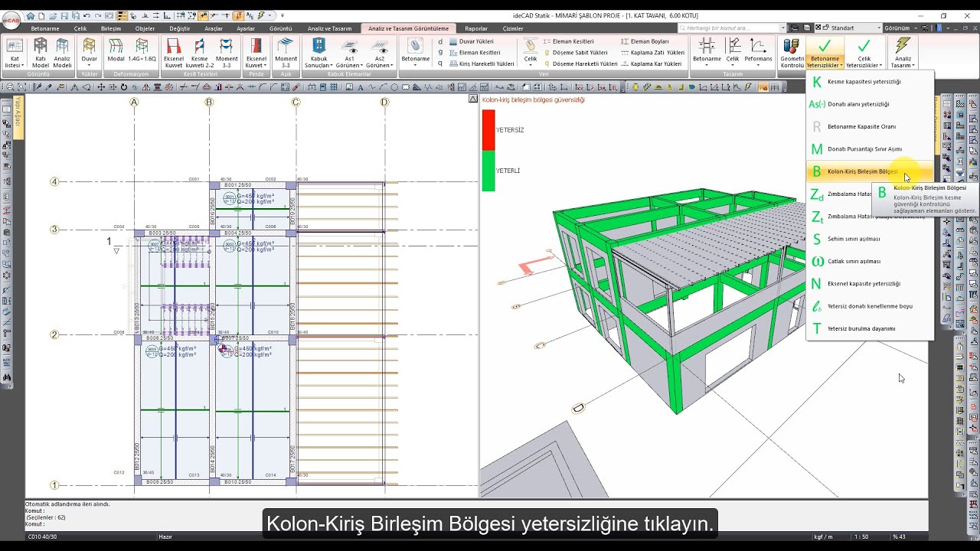The width and height of the screenshot is (980, 551).
Task: Open the Kat listesi dropdown
Action: click(15, 53)
